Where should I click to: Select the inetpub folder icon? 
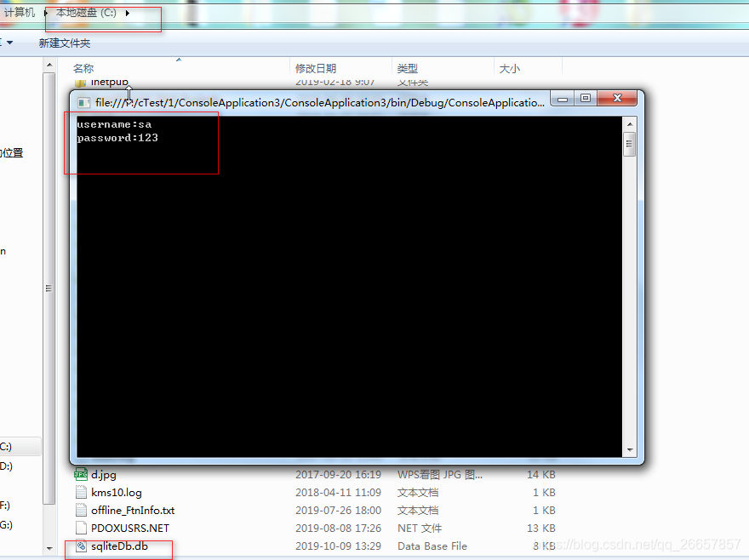(x=80, y=83)
